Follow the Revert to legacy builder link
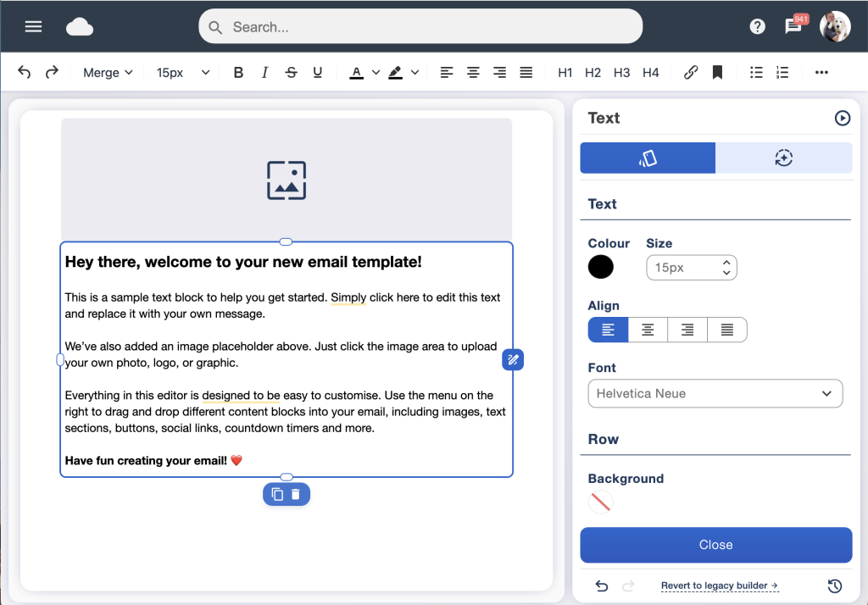Viewport: 868px width, 605px height. 720,586
